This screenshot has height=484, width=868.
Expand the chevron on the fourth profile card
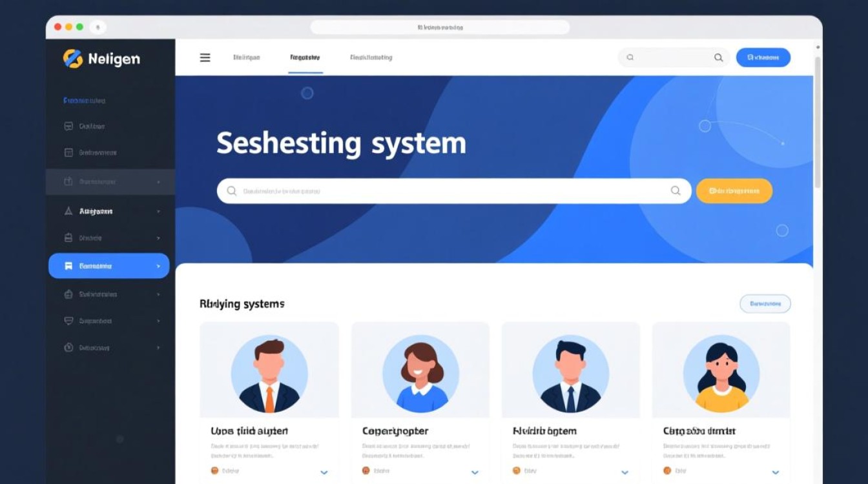(x=776, y=472)
